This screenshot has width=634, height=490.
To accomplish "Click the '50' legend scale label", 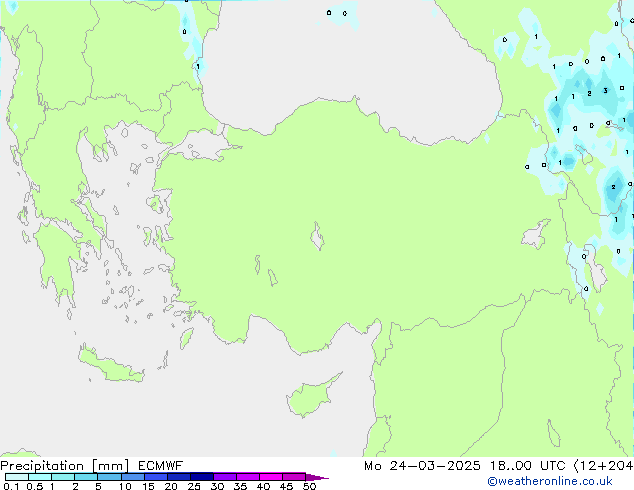I will 310,486.
